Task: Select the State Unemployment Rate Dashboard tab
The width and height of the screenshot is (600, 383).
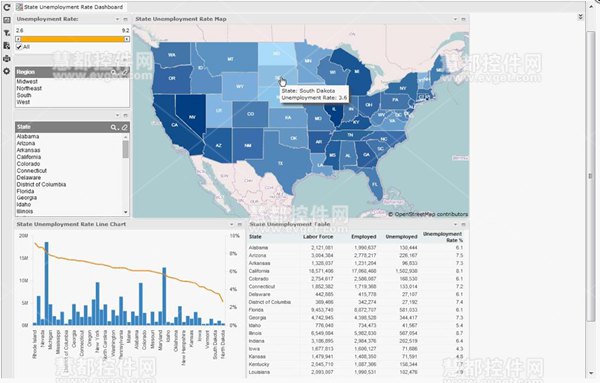Action: (x=70, y=7)
